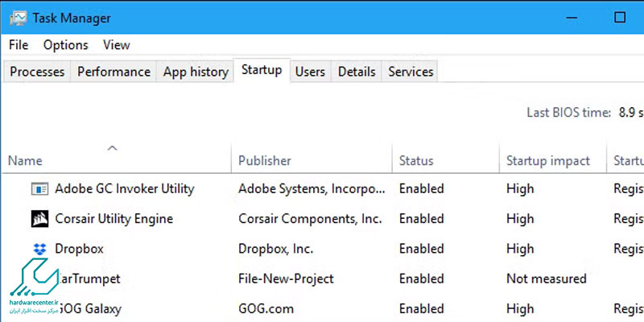Sort by the Status column header

point(416,160)
